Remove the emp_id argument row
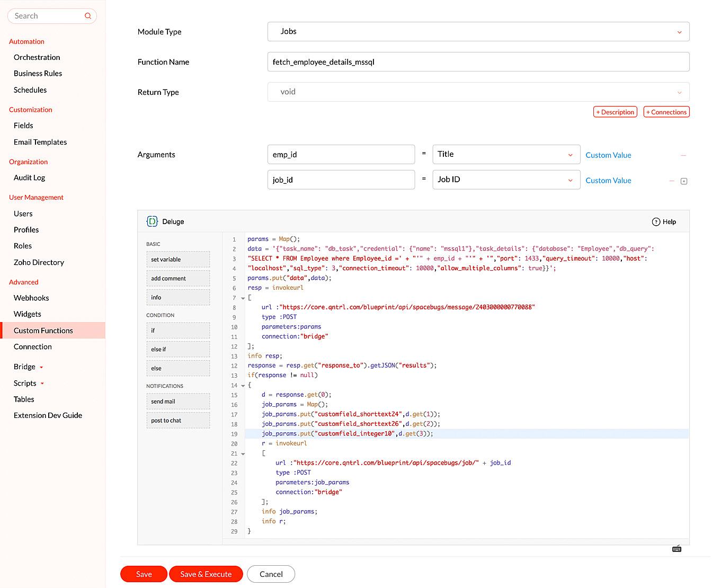The width and height of the screenshot is (721, 588). (x=683, y=155)
